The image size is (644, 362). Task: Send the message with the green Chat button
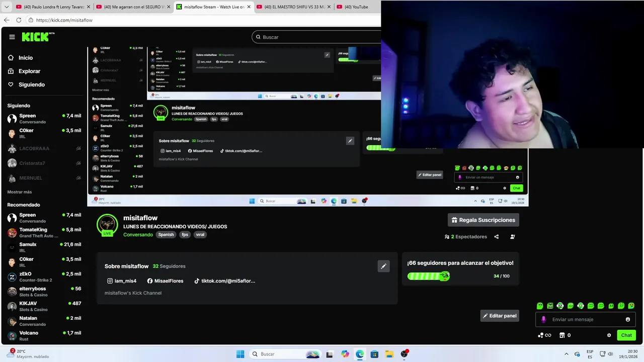pyautogui.click(x=626, y=335)
